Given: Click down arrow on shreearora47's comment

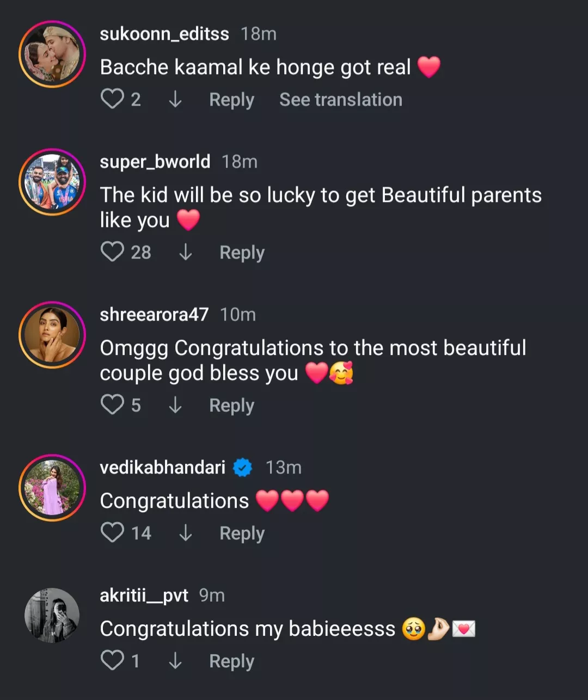Looking at the screenshot, I should coord(175,405).
